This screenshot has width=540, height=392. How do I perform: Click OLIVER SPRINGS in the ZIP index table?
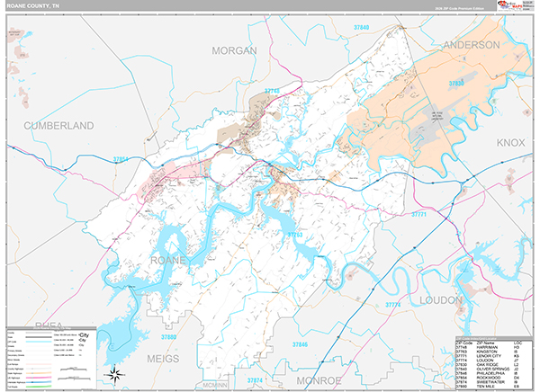pos(492,369)
